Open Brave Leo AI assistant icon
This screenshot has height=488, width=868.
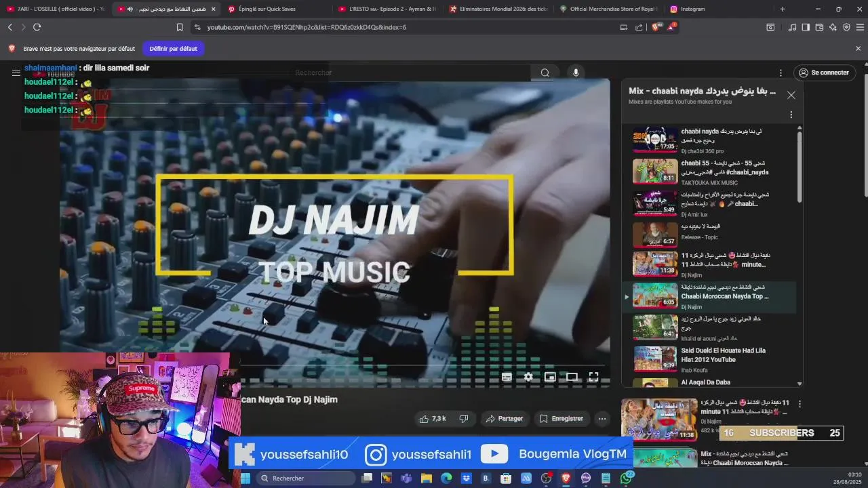(x=833, y=27)
